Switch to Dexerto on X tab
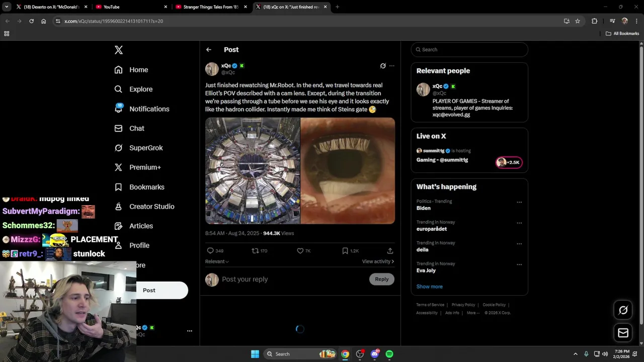The image size is (644, 362). 51,7
